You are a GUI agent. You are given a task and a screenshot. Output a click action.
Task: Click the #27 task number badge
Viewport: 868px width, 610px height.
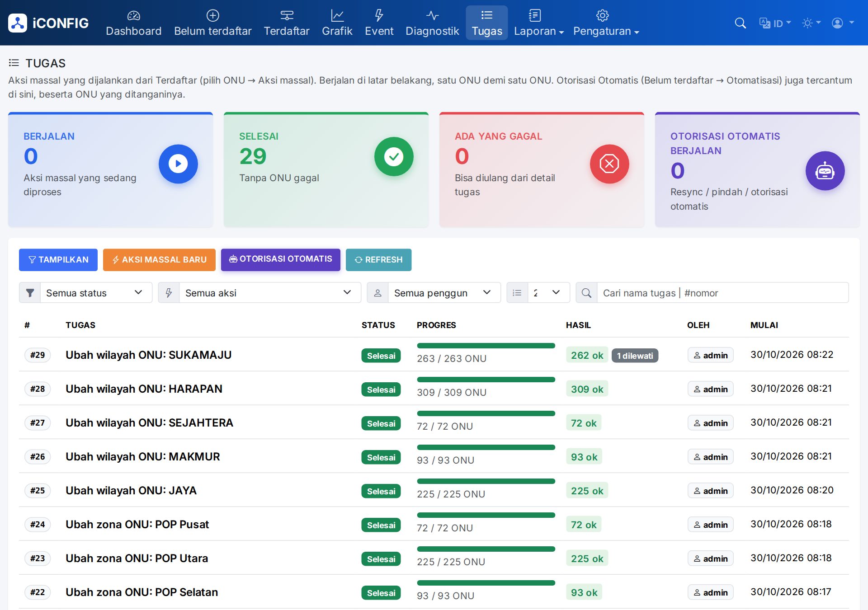pyautogui.click(x=38, y=423)
